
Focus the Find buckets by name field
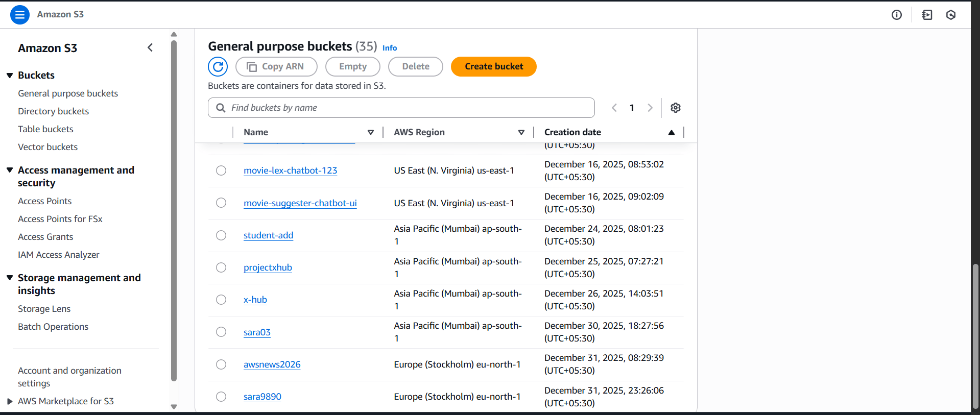coord(401,108)
